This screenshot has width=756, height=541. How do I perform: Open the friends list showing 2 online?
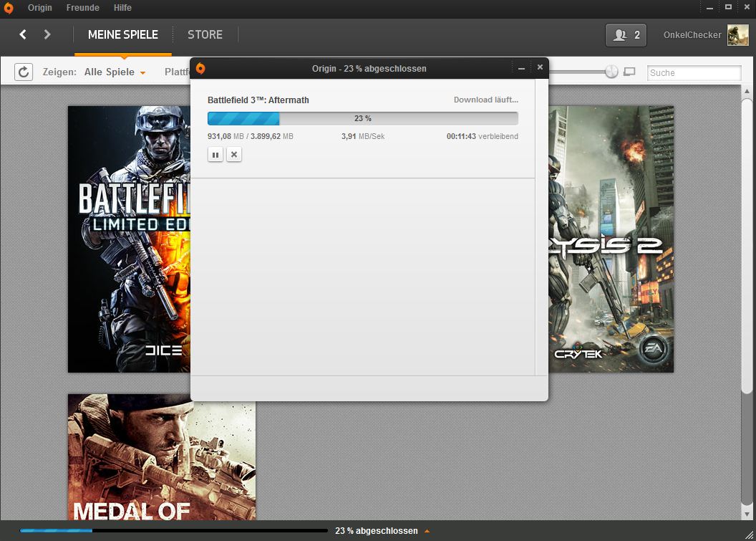[626, 34]
